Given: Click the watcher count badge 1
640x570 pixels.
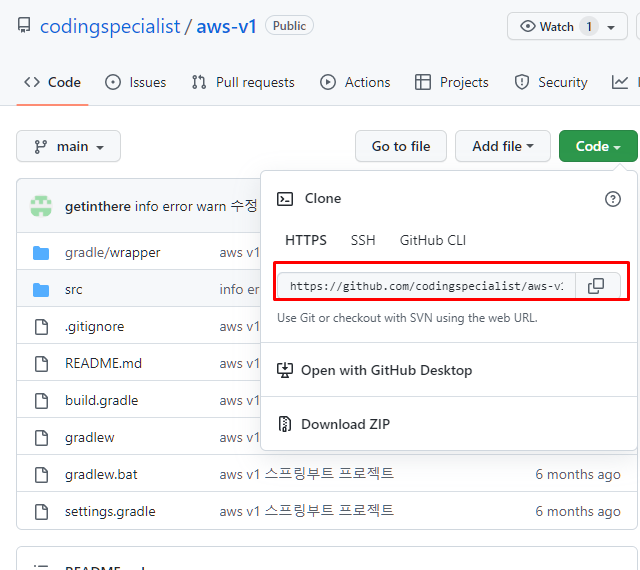Looking at the screenshot, I should [x=589, y=27].
